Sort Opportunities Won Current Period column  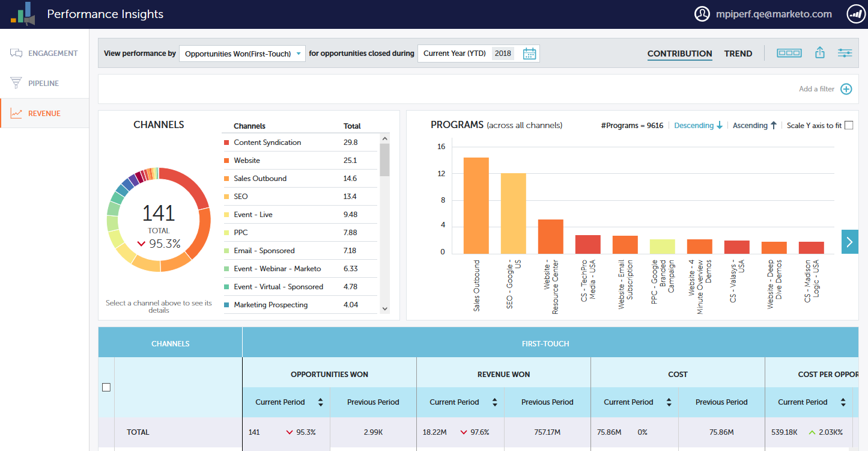pyautogui.click(x=320, y=402)
